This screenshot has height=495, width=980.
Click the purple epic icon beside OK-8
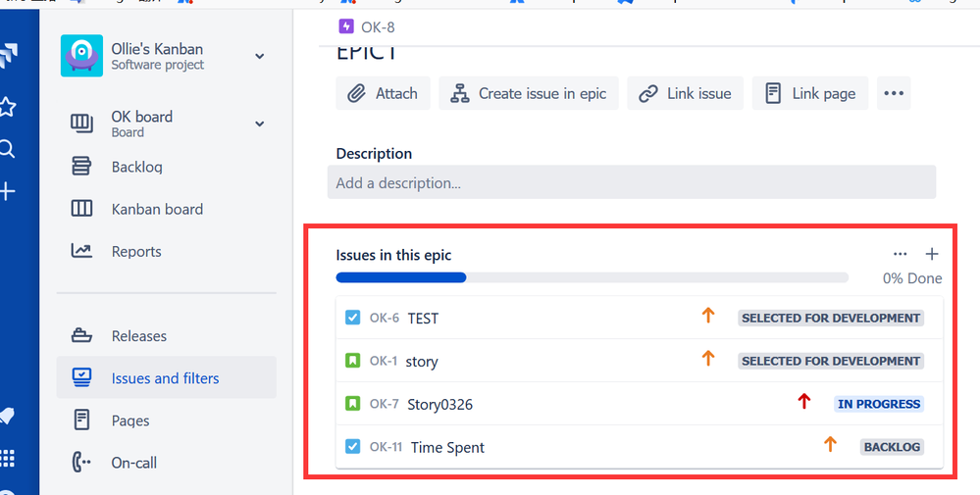coord(346,26)
